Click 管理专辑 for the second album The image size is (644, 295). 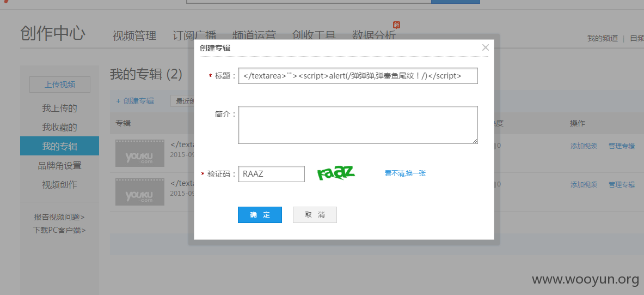coord(622,184)
